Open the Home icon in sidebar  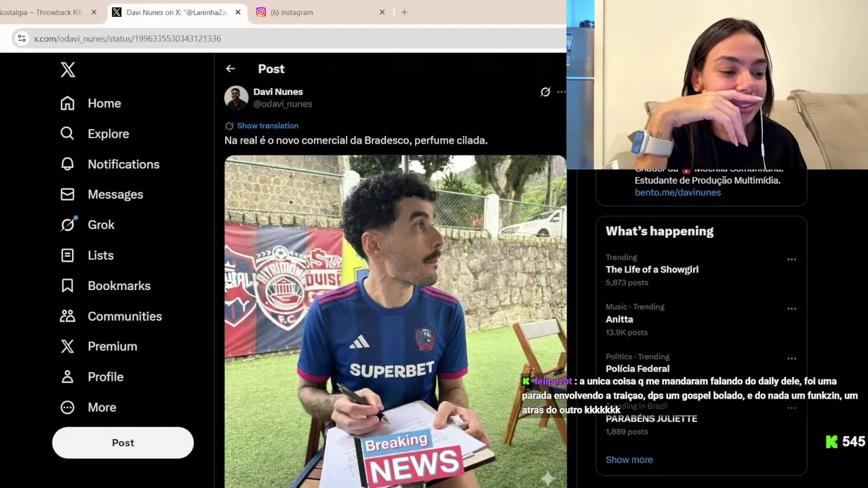click(x=67, y=103)
